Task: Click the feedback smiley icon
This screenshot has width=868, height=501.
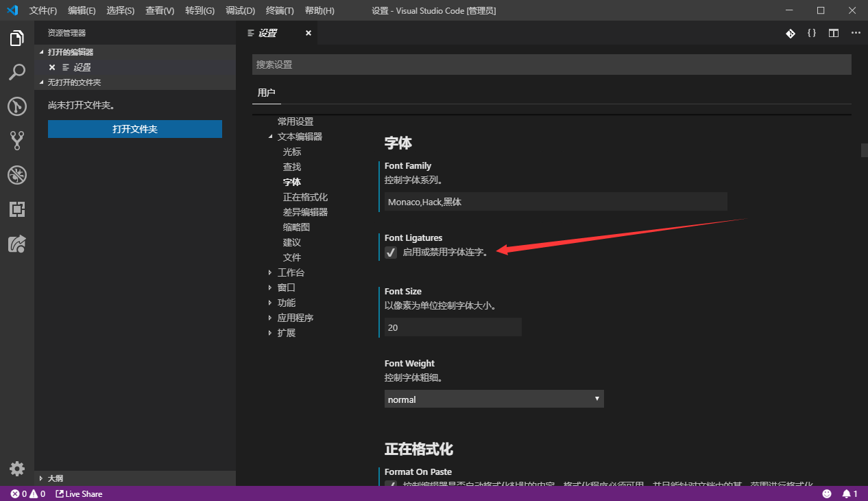Action: coord(827,493)
